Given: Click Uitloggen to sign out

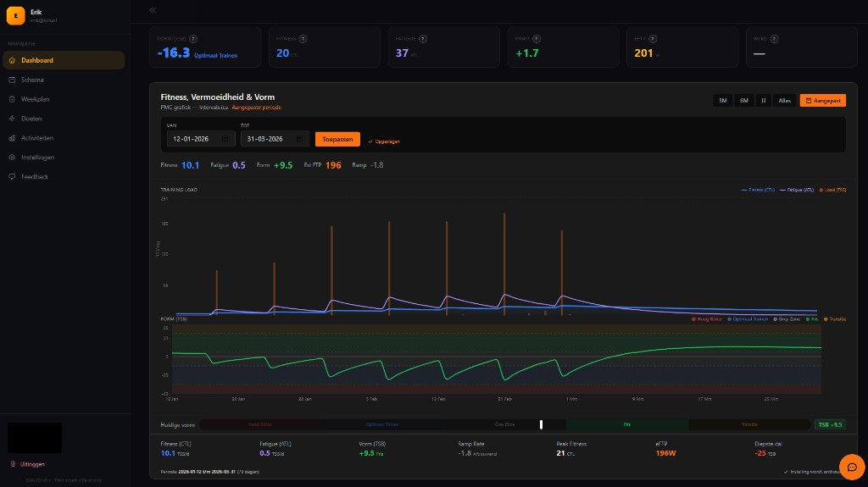Looking at the screenshot, I should coord(32,464).
